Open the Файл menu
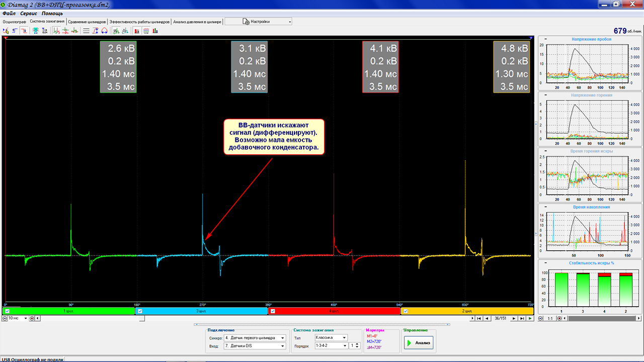644x362 pixels. [9, 13]
